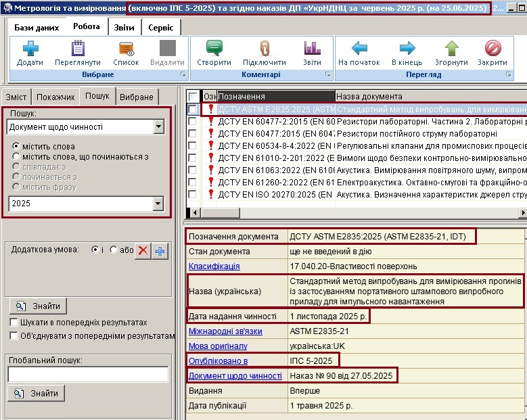Switch to the Показчик tab
527x420 pixels.
(55, 97)
